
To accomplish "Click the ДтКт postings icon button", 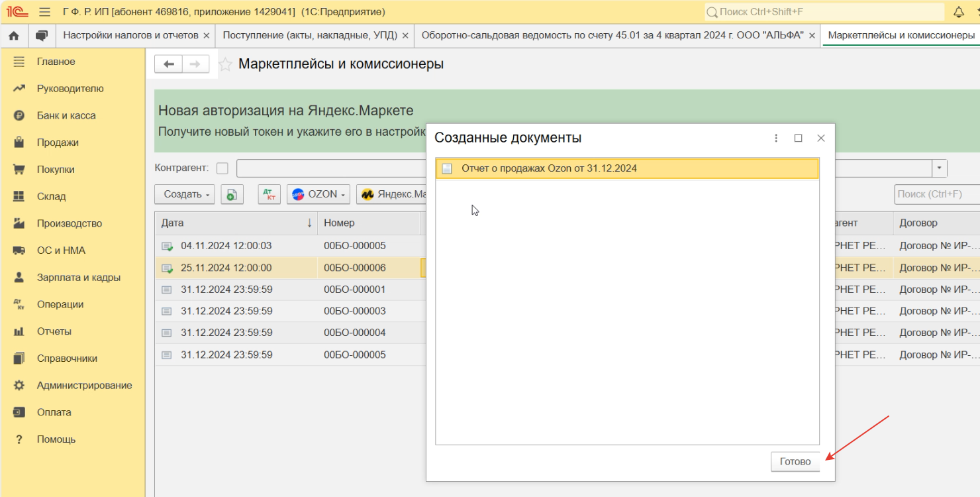I will click(269, 194).
